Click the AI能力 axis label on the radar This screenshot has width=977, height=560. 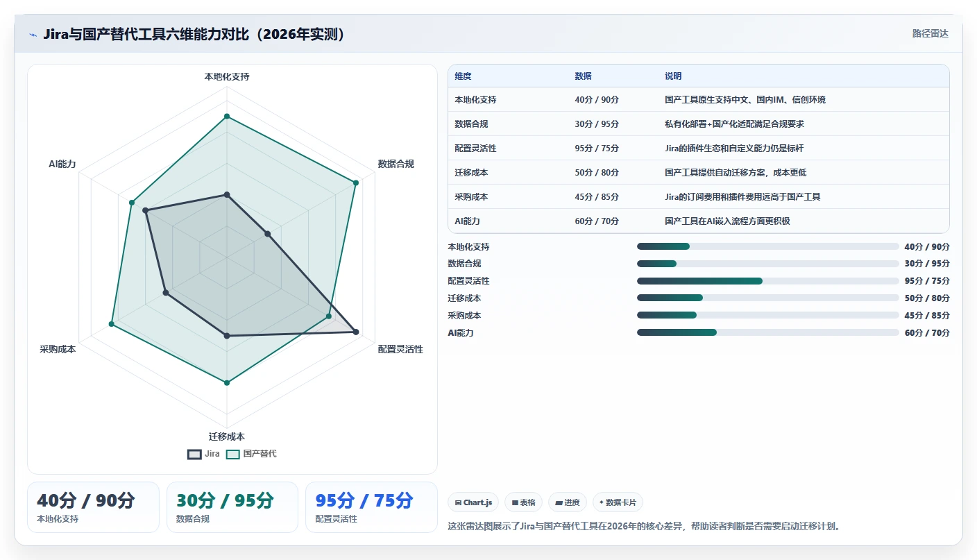[x=62, y=164]
